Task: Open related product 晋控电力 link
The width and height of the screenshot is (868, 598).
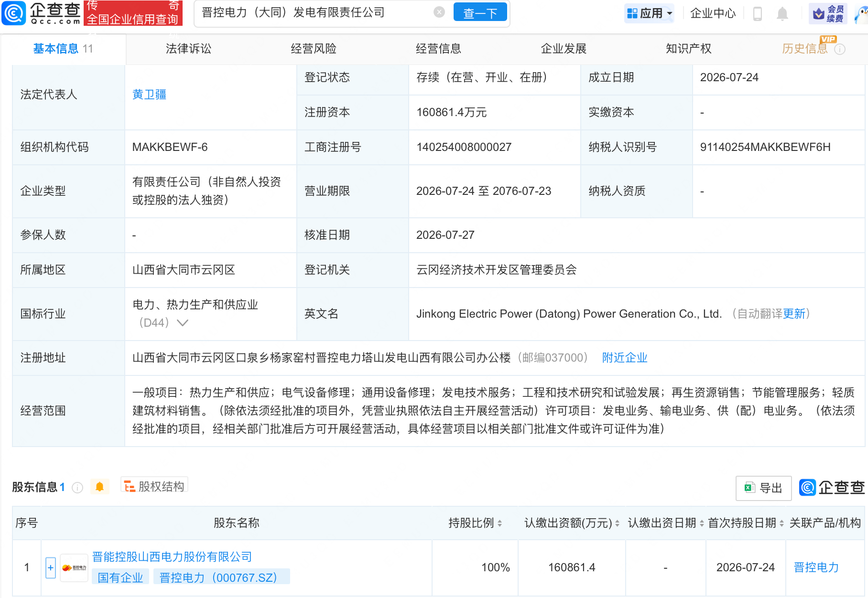Action: pos(816,567)
